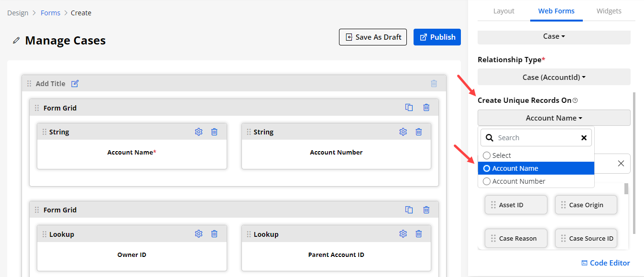Click the fields list vertical scrollbar
This screenshot has height=277, width=644.
[x=626, y=189]
